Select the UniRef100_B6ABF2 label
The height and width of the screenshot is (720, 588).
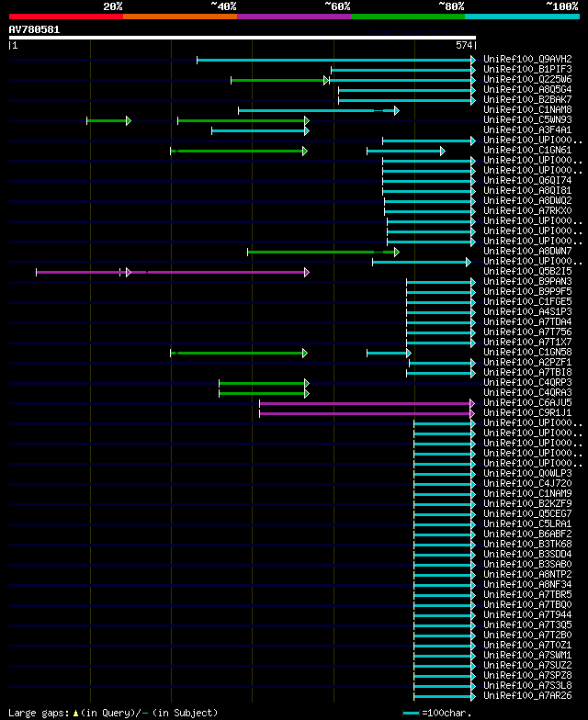pos(527,534)
